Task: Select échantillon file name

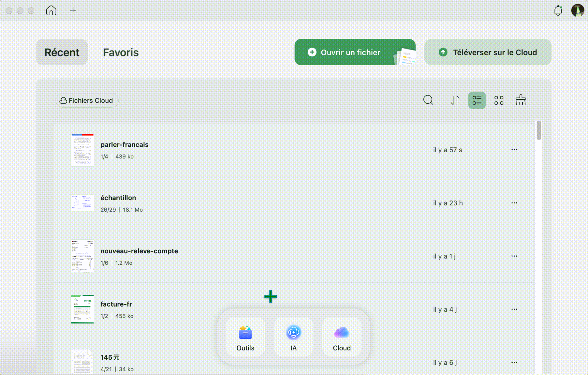Action: tap(118, 198)
